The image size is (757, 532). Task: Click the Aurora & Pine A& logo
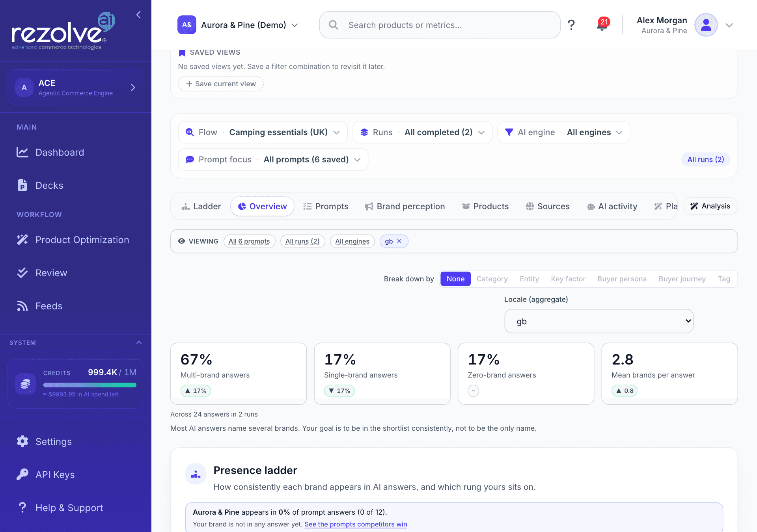pos(187,25)
